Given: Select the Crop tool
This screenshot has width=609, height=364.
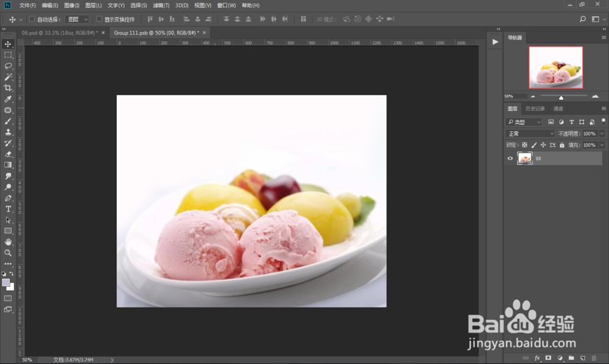Looking at the screenshot, I should [8, 88].
